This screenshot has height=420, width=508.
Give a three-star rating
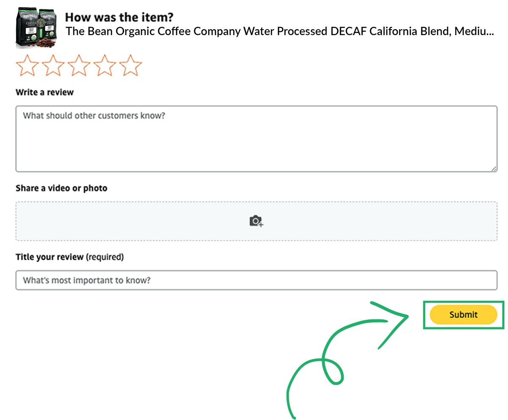(79, 65)
